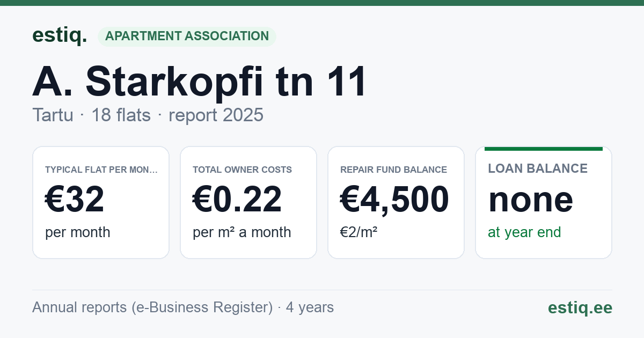Screen dimensions: 644x338
Task: Click the €2/m² caption
Action: (358, 232)
